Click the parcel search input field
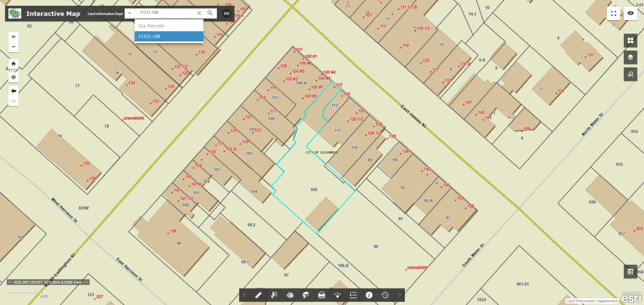The width and height of the screenshot is (644, 305). (x=166, y=13)
